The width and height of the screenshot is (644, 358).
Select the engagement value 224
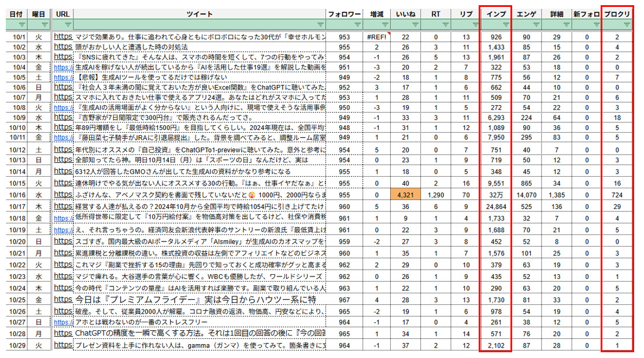pos(526,118)
